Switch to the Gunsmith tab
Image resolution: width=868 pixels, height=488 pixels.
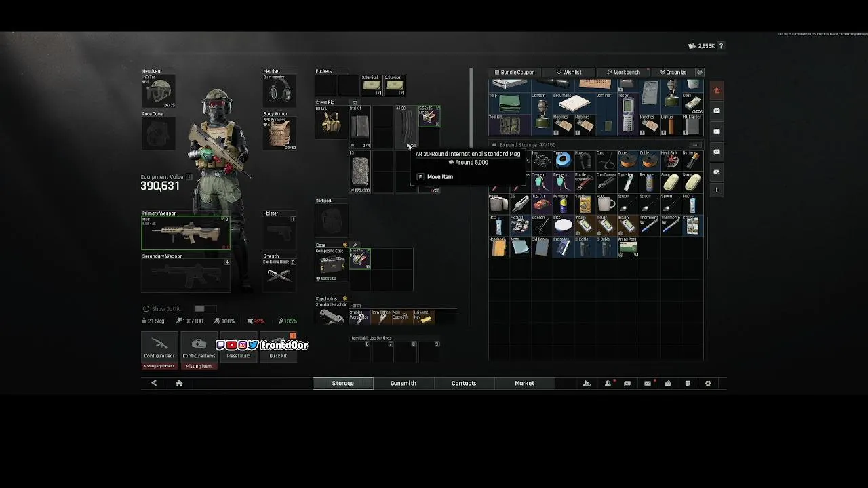point(403,383)
